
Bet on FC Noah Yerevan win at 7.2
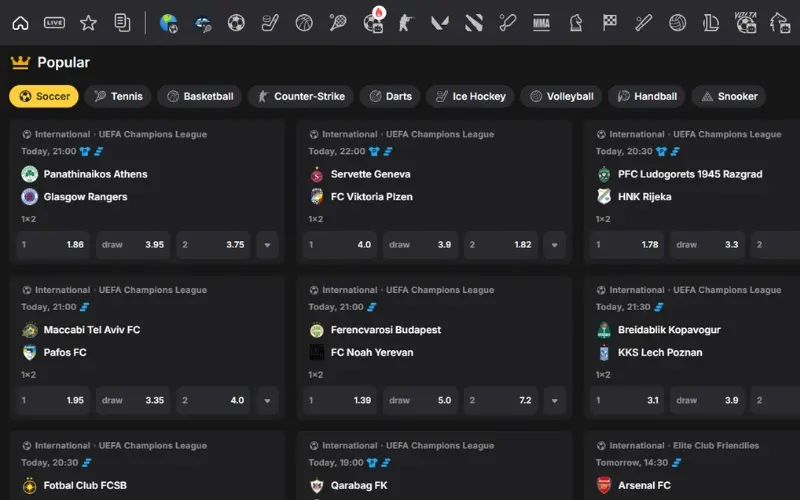[501, 401]
